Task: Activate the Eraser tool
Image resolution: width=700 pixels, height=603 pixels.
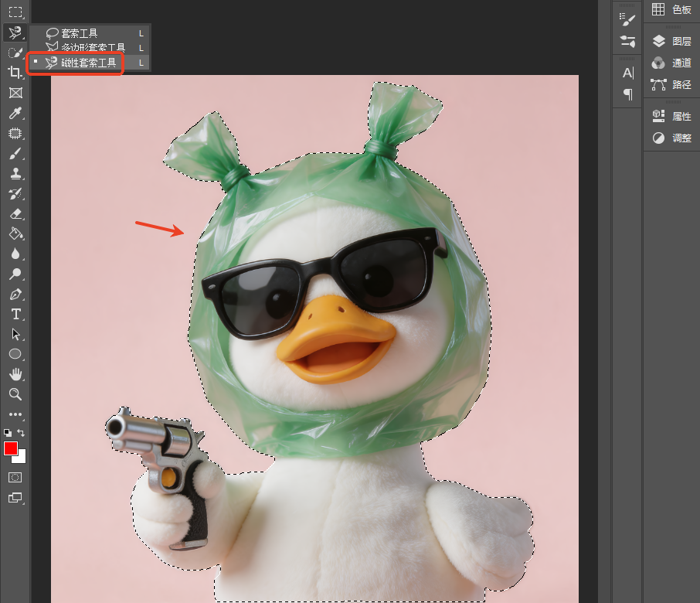Action: (x=15, y=214)
